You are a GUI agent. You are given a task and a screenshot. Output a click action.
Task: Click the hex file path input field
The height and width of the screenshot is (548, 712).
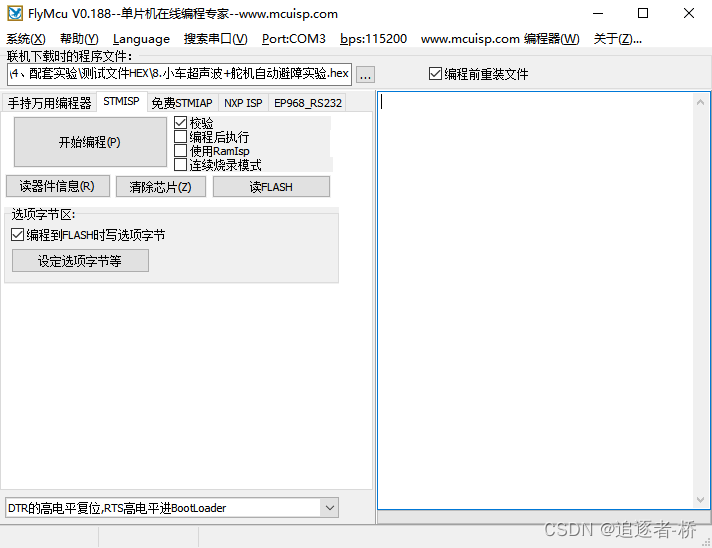pos(179,74)
